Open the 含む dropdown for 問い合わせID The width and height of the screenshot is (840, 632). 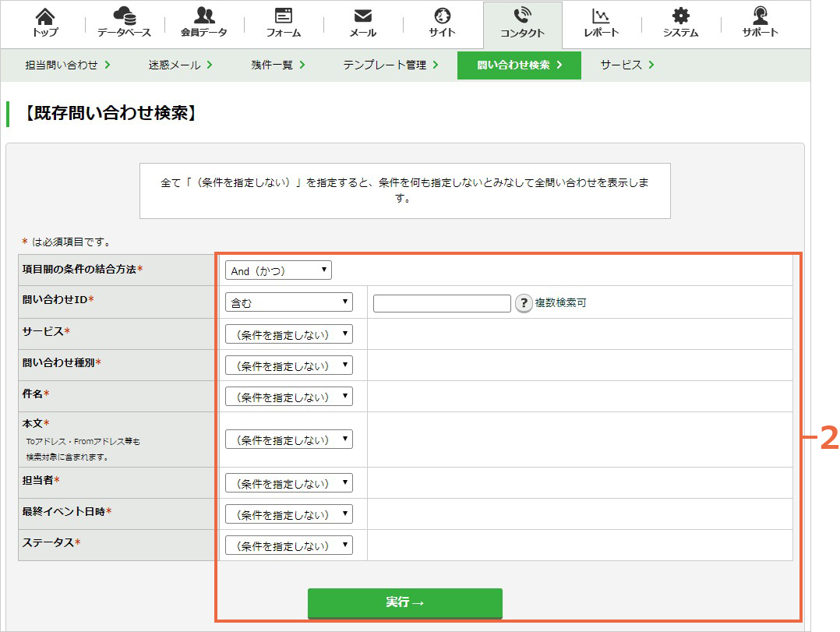tap(289, 302)
